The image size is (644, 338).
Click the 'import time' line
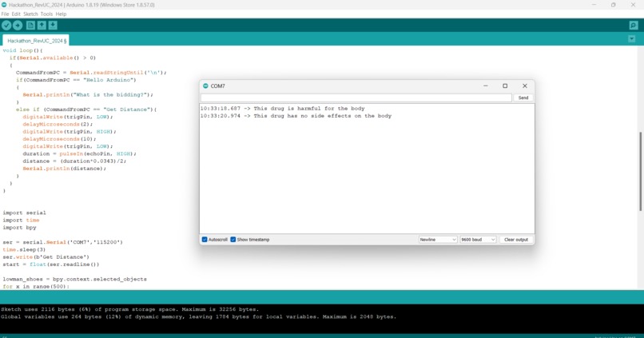click(x=21, y=220)
